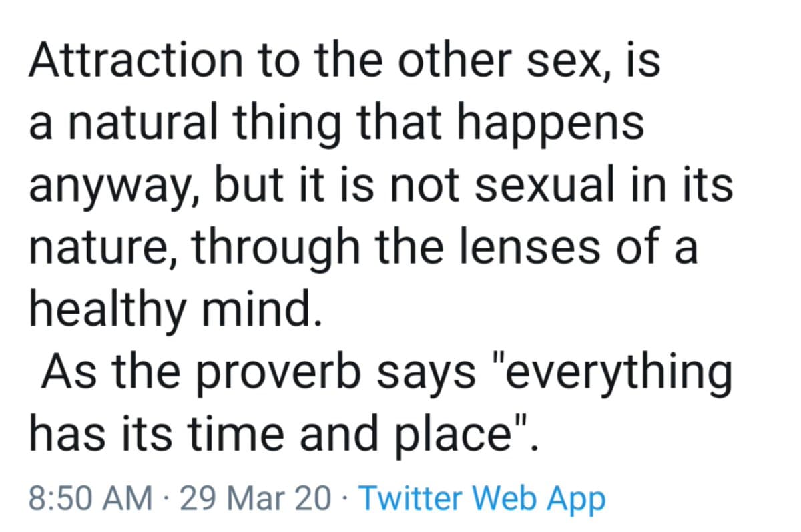Open the Twitter Web App source link
The height and width of the screenshot is (532, 801).
tap(482, 498)
